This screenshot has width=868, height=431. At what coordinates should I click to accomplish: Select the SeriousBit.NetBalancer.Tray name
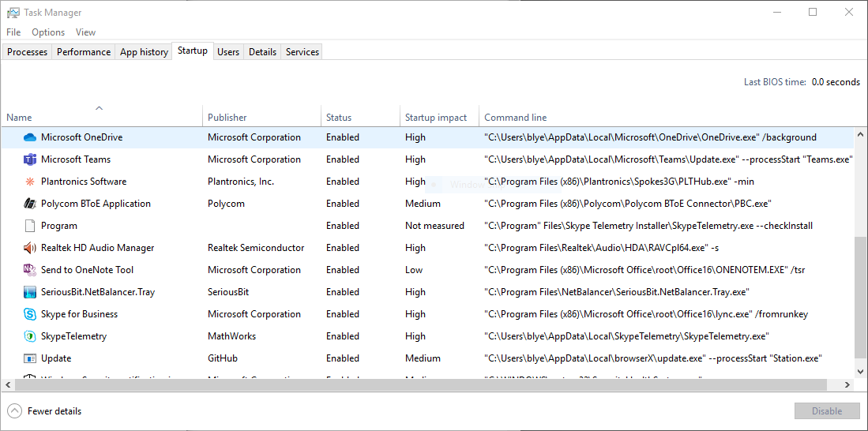(98, 292)
